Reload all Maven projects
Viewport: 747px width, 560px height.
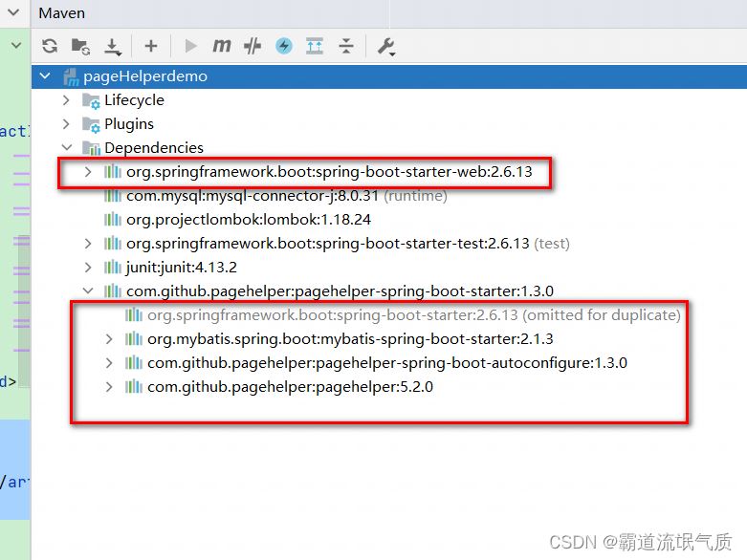(50, 46)
